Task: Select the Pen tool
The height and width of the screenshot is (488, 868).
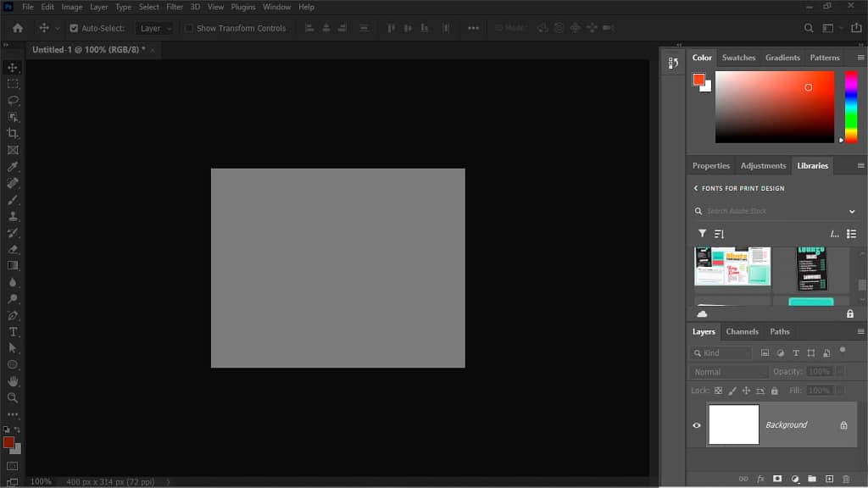Action: click(x=12, y=315)
